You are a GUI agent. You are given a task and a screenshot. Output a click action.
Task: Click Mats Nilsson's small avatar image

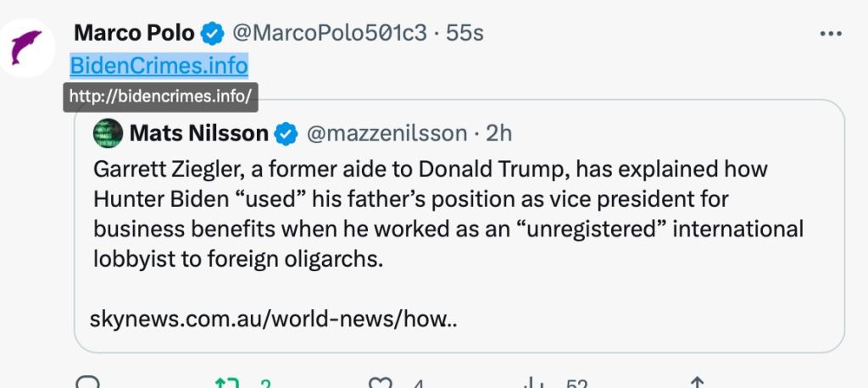coord(108,132)
